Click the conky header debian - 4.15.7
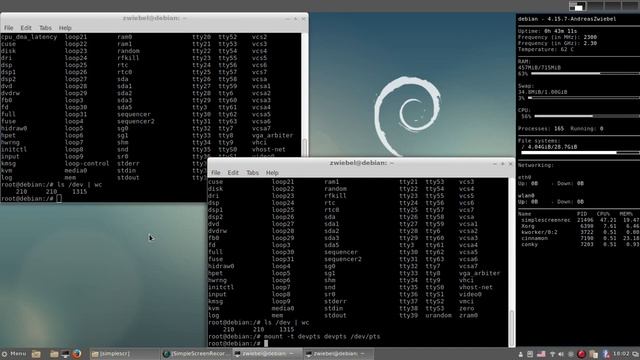 pos(567,19)
